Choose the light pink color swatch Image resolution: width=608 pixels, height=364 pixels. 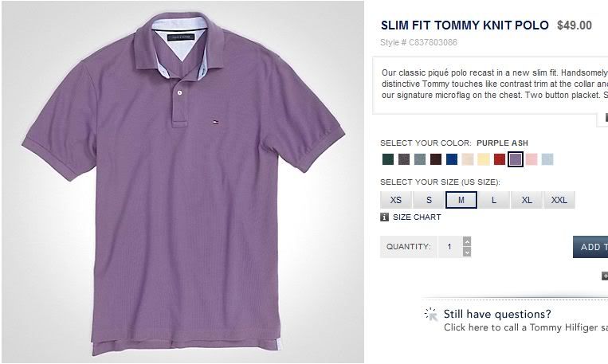click(532, 159)
